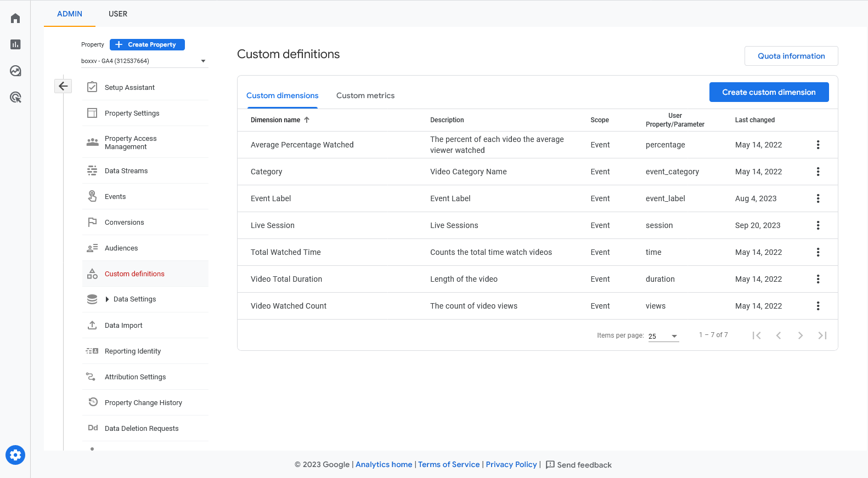Open the Items per page dropdown
868x478 pixels.
663,336
